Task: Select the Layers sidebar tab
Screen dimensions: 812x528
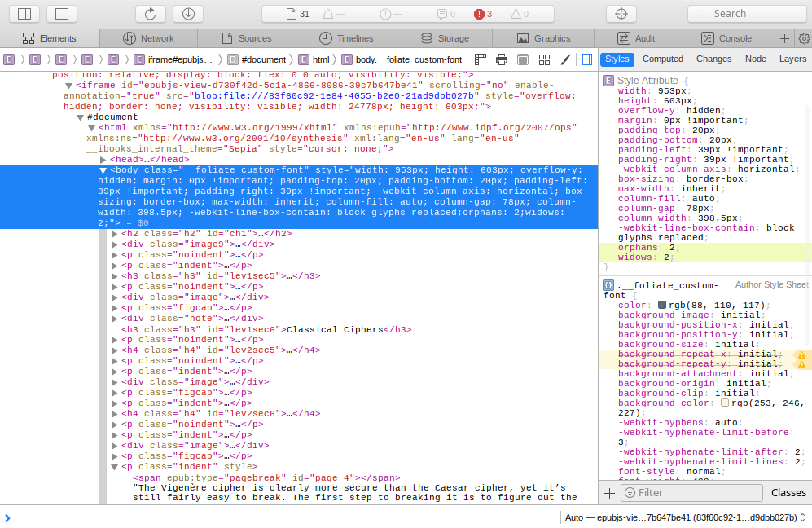Action: click(x=792, y=59)
